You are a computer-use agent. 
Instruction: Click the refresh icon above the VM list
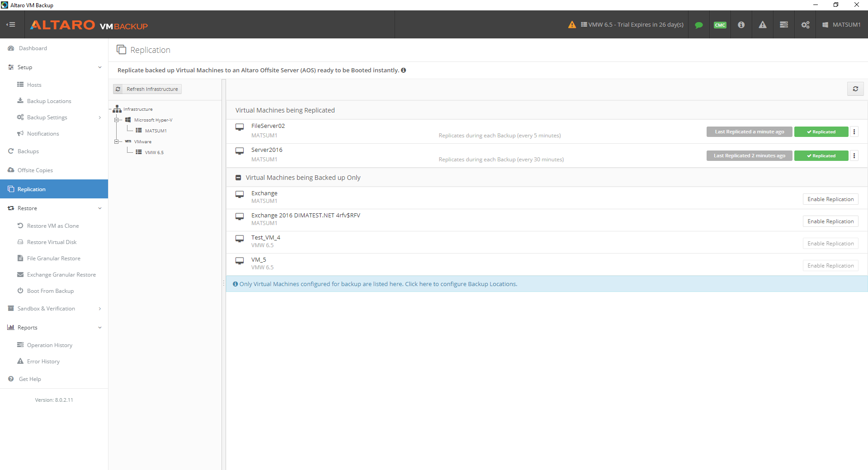click(x=855, y=89)
